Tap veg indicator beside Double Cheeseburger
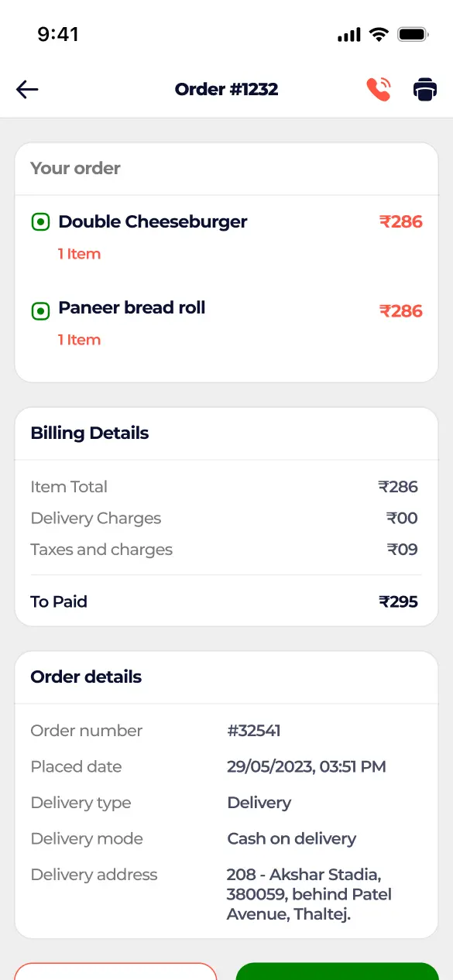Viewport: 453px width, 980px height. click(40, 222)
